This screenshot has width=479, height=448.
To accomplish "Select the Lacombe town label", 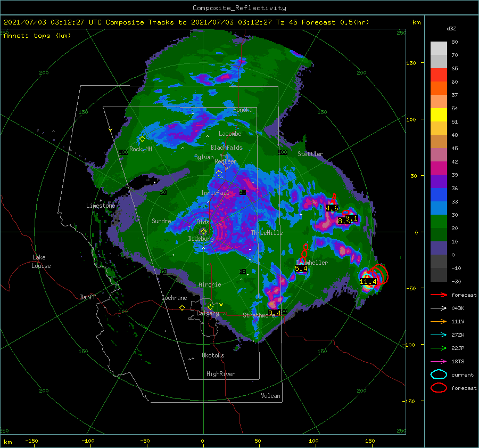I will click(230, 134).
